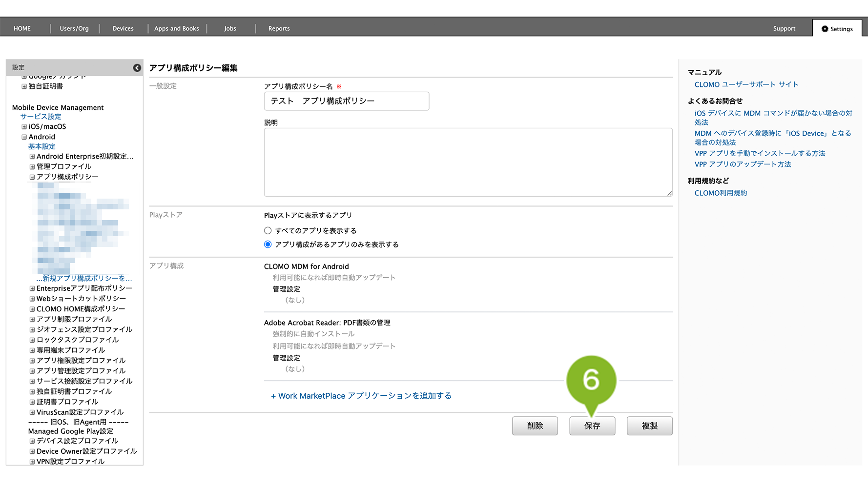Click inside the 説明 text area
The image size is (868, 488).
[468, 162]
